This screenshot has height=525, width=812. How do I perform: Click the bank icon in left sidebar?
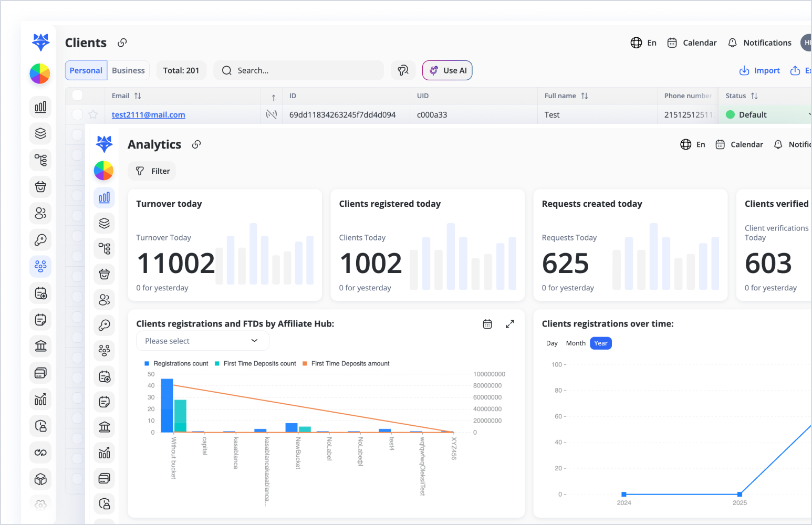click(40, 346)
